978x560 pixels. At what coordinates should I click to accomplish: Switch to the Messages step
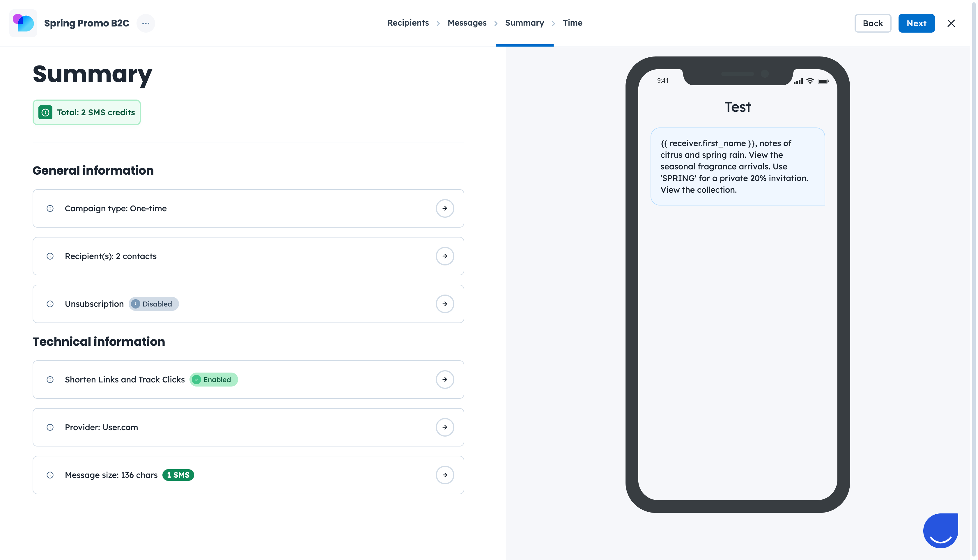pos(467,23)
